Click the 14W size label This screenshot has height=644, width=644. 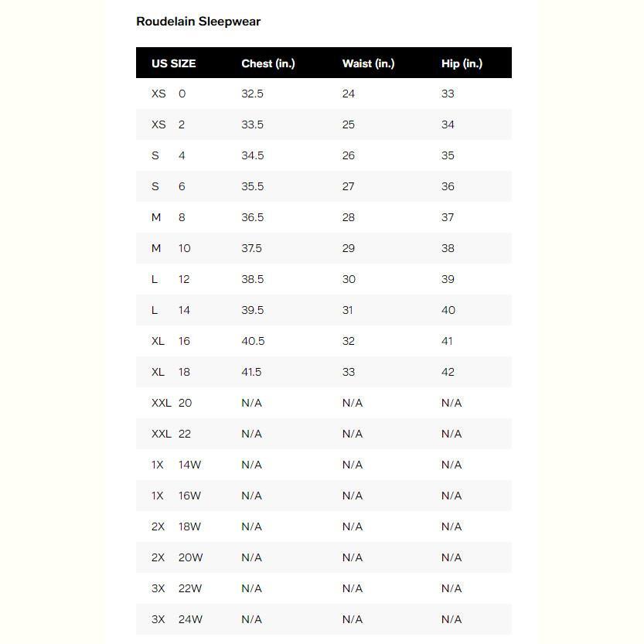pos(189,465)
